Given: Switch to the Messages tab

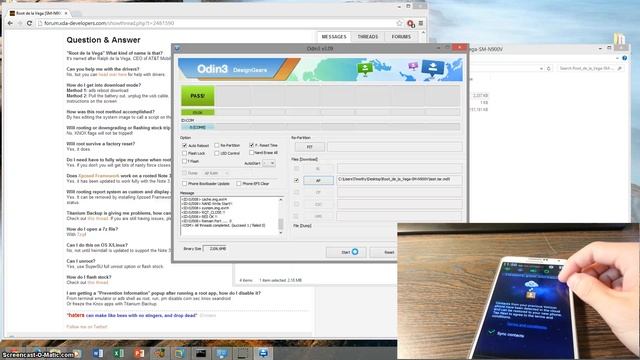Looking at the screenshot, I should pyautogui.click(x=334, y=37).
